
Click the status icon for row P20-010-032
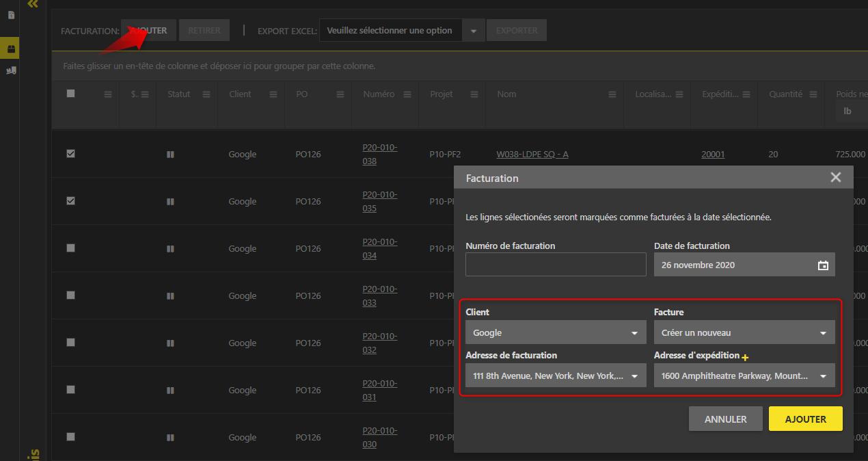click(x=170, y=343)
